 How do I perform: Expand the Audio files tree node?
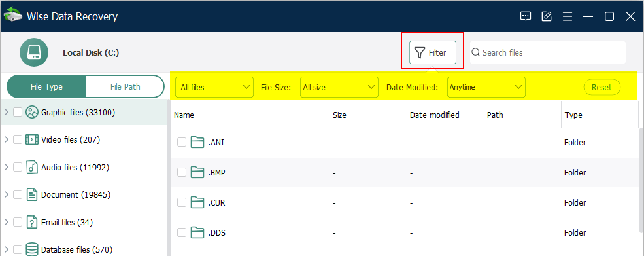pyautogui.click(x=6, y=167)
